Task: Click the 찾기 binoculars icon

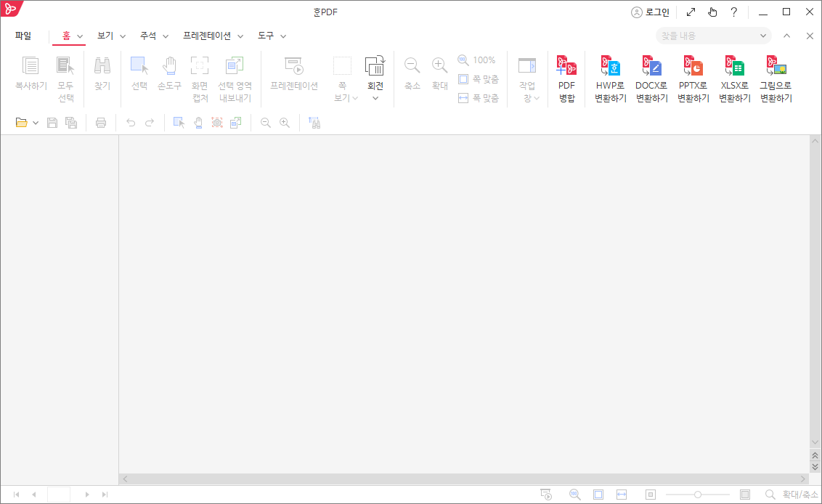Action: (x=102, y=66)
